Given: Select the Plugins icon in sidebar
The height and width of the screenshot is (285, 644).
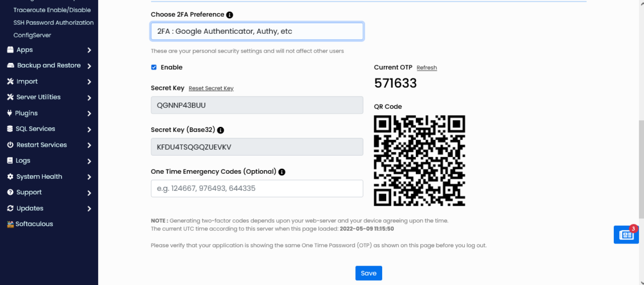Looking at the screenshot, I should tap(10, 113).
